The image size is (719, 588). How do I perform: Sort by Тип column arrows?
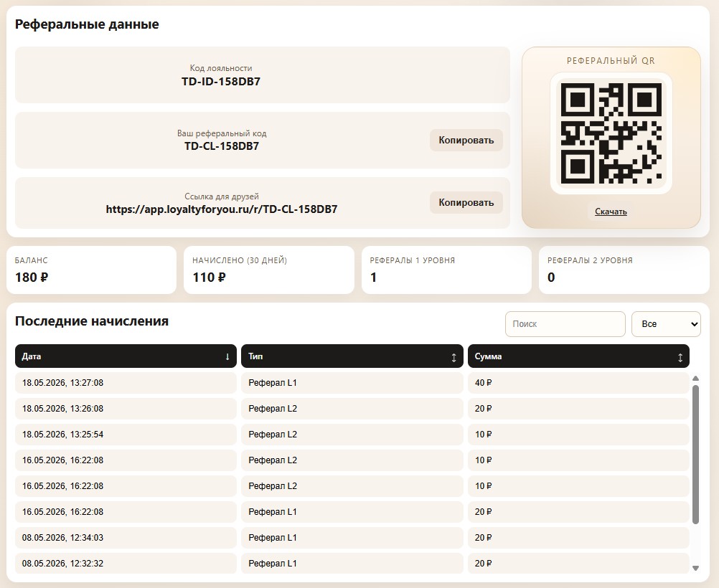pyautogui.click(x=454, y=358)
